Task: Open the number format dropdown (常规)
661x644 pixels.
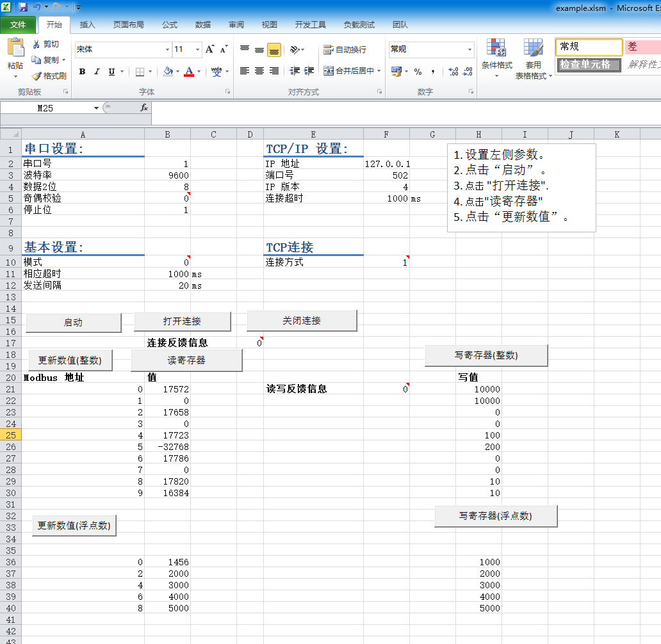Action: coord(469,49)
